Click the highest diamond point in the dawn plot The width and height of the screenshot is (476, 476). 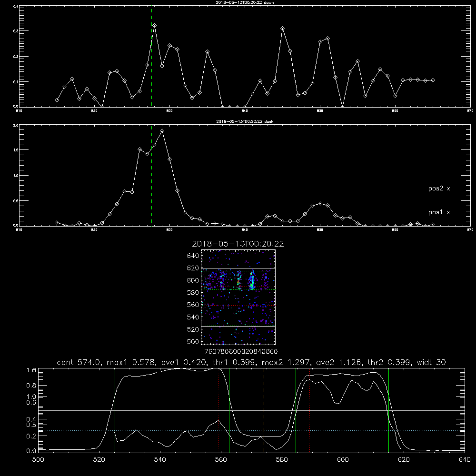coord(155,26)
